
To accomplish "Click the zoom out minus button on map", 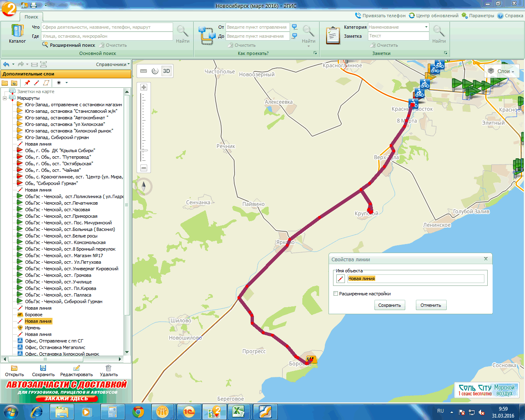I will point(144,168).
